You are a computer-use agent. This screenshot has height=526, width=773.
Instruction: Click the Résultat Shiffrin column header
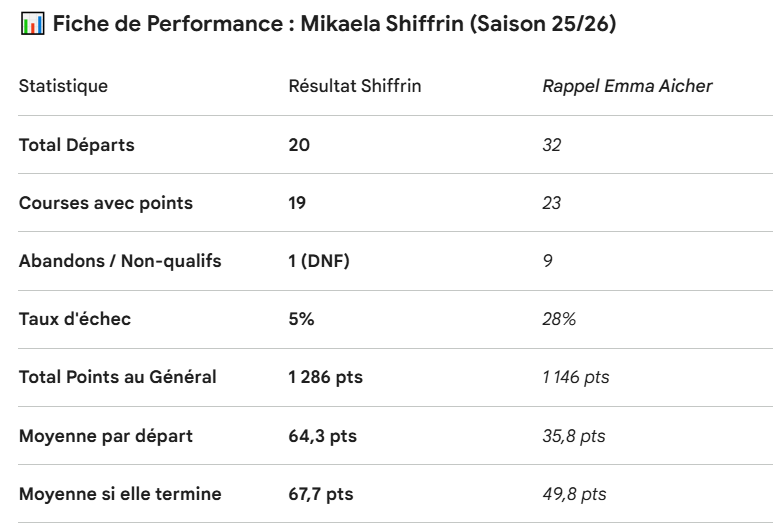[x=354, y=87]
